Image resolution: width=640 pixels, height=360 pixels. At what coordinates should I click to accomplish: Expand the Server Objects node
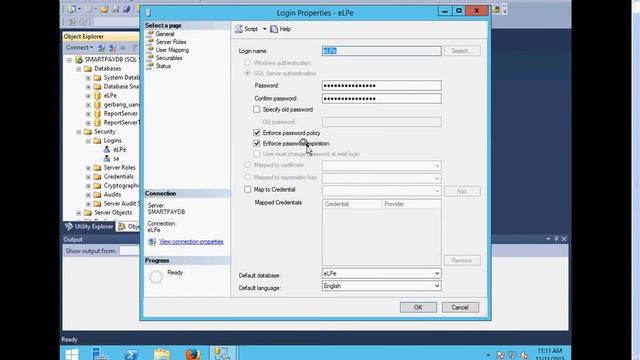coord(78,213)
